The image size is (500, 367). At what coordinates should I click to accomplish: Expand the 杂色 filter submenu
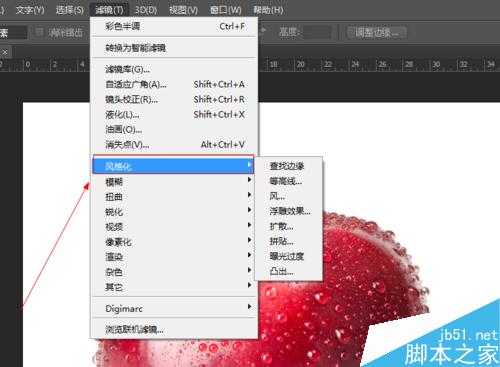[x=174, y=272]
